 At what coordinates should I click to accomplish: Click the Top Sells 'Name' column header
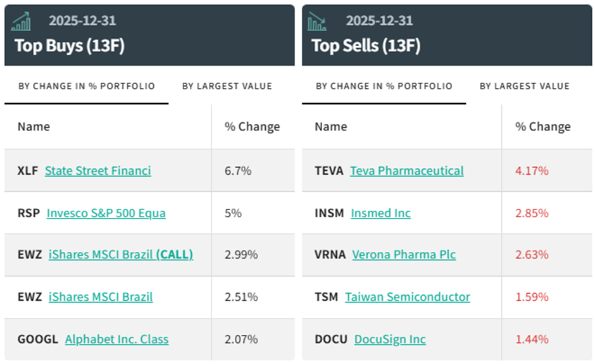pos(330,127)
